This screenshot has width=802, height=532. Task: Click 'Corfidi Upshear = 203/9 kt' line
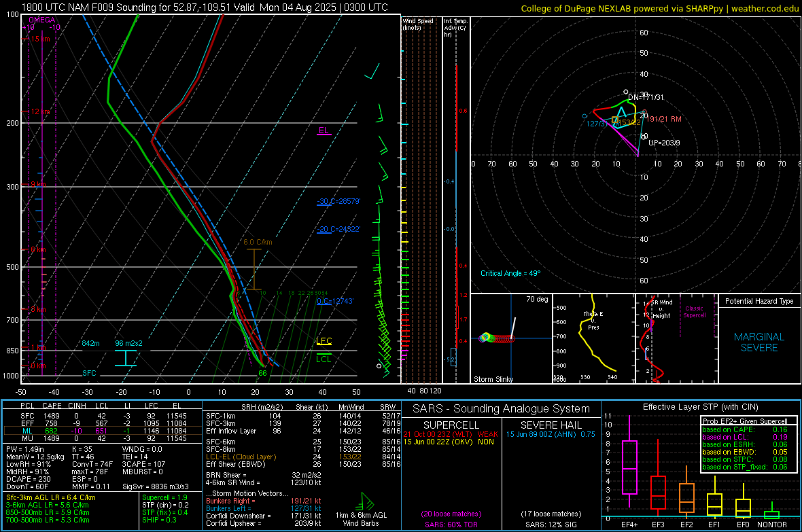(264, 523)
